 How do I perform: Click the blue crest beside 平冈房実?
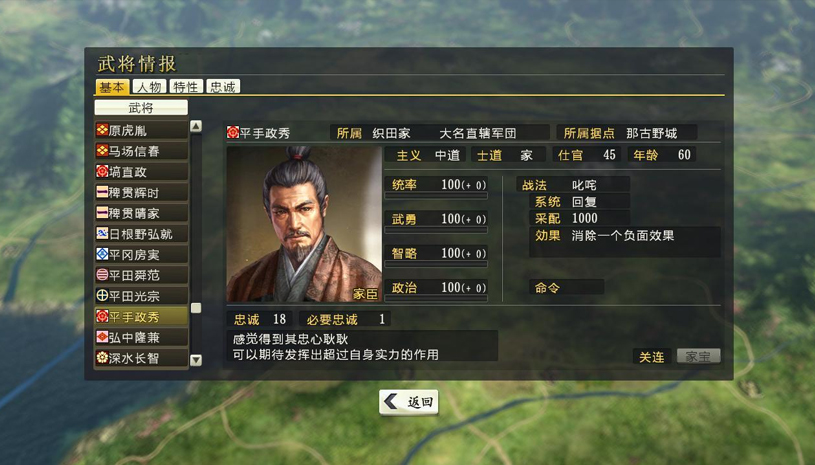102,255
